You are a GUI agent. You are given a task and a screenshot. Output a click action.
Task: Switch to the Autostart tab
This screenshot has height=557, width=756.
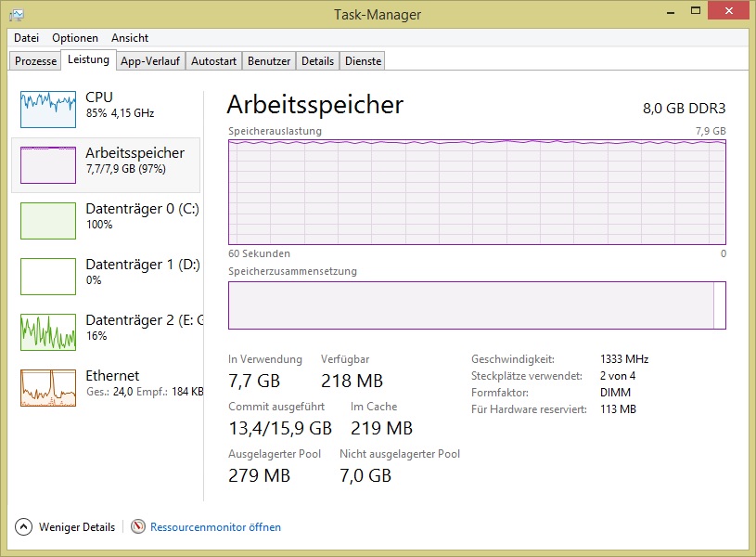[x=214, y=61]
